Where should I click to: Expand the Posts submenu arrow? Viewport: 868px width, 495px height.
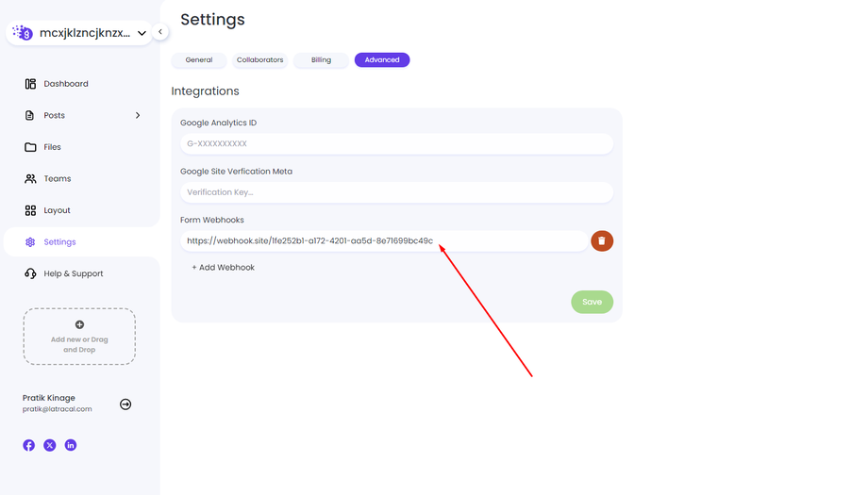pyautogui.click(x=138, y=115)
